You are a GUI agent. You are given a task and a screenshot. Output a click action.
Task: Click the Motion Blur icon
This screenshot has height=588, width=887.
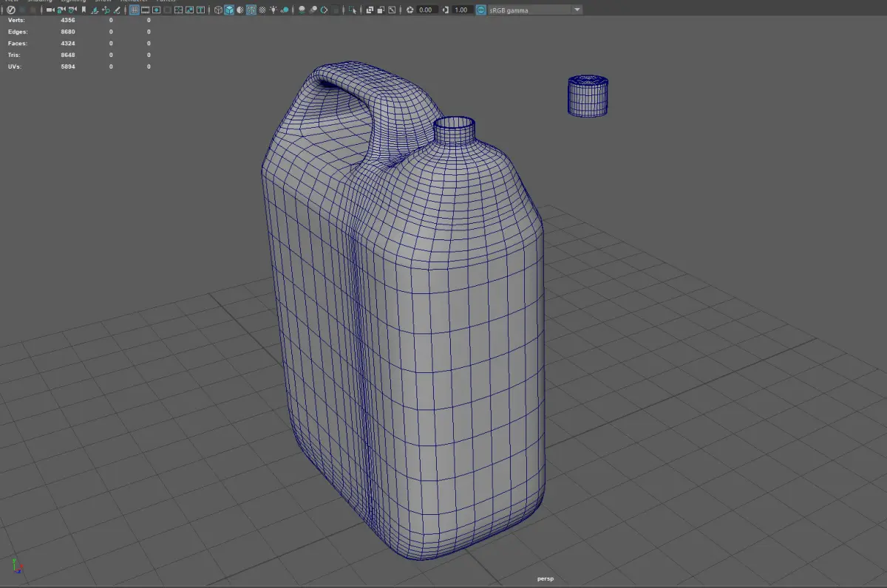tap(313, 10)
